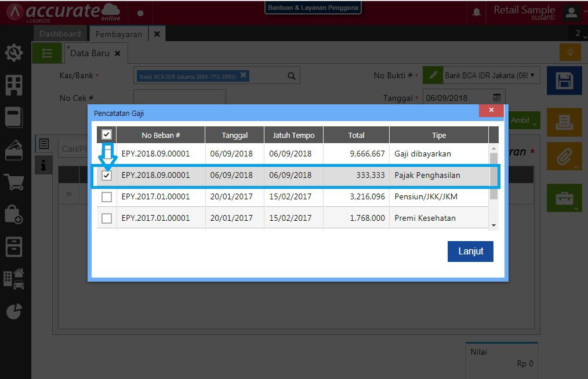
Task: Open reports via the pie chart icon
Action: tap(14, 311)
